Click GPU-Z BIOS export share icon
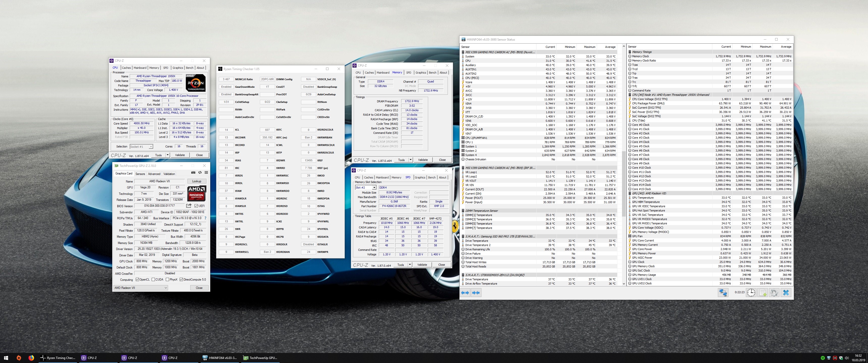Viewport: 868px width, 363px height. tap(189, 206)
